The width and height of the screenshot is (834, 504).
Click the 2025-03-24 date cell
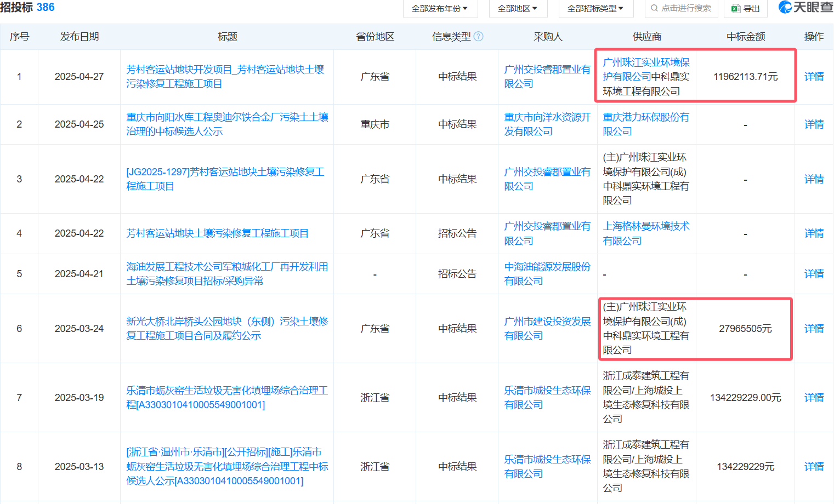point(79,329)
